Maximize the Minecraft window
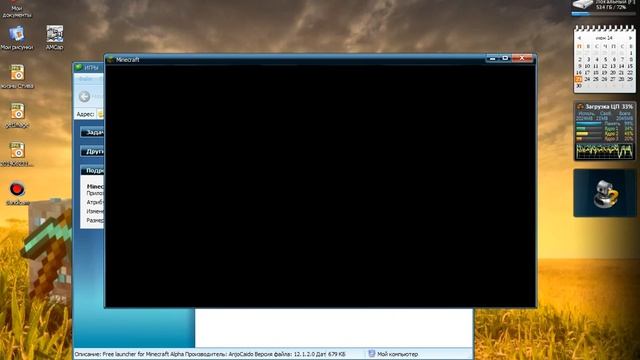 pyautogui.click(x=505, y=59)
